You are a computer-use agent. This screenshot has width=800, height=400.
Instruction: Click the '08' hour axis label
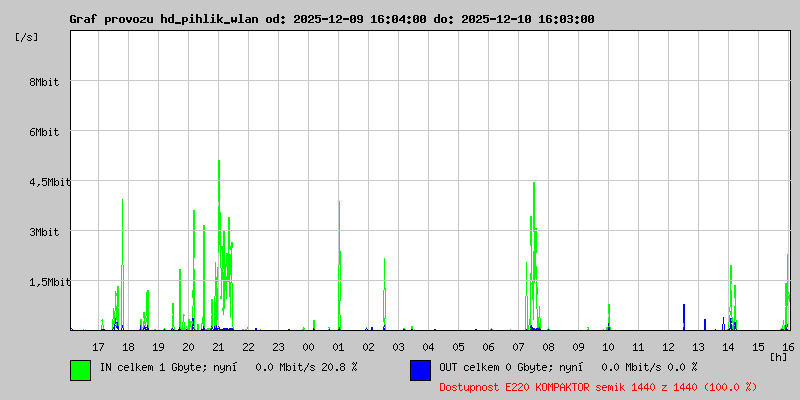548,347
